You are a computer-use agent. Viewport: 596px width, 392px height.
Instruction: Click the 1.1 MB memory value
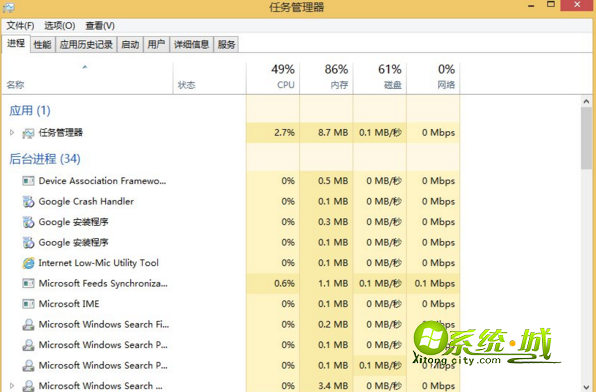click(333, 284)
